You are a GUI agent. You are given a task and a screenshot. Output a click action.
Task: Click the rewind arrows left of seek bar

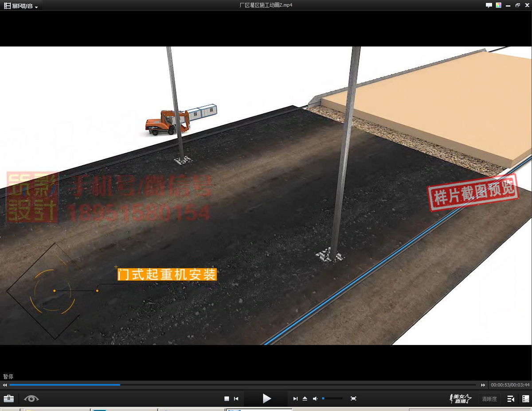pyautogui.click(x=5, y=385)
